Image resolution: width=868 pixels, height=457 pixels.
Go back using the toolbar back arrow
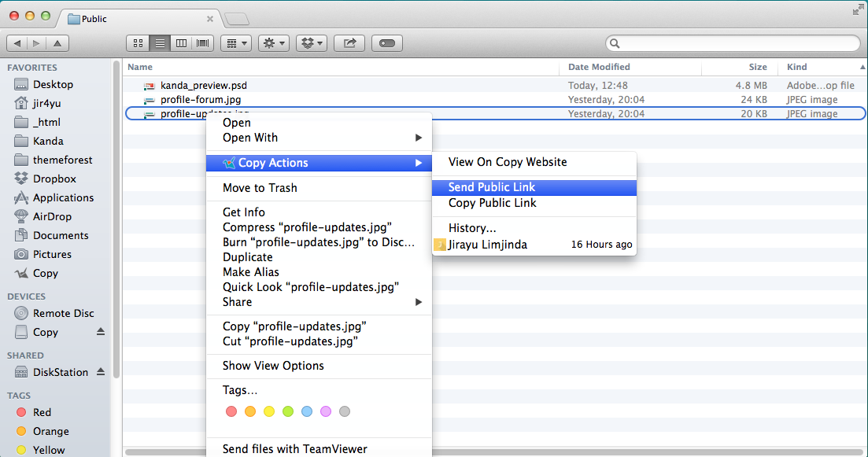tap(17, 43)
